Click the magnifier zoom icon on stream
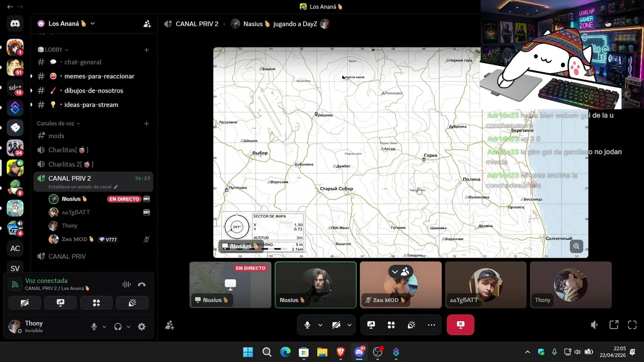Image resolution: width=644 pixels, height=362 pixels. tap(577, 246)
